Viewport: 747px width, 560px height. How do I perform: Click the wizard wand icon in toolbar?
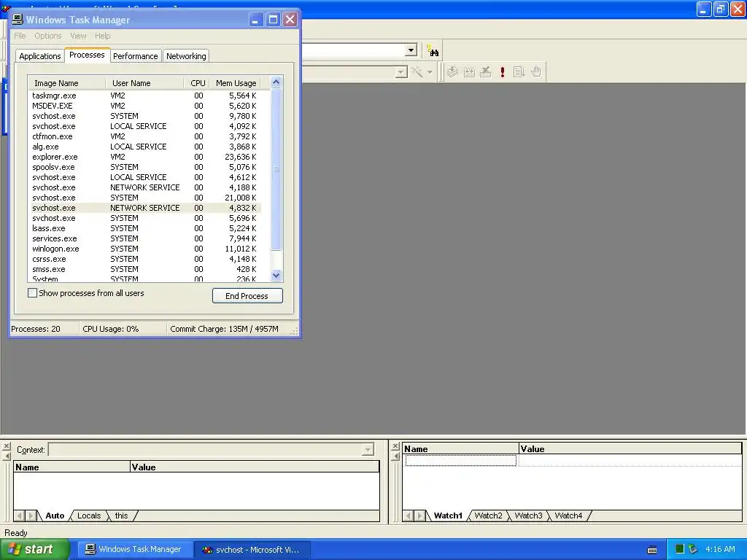[x=417, y=72]
